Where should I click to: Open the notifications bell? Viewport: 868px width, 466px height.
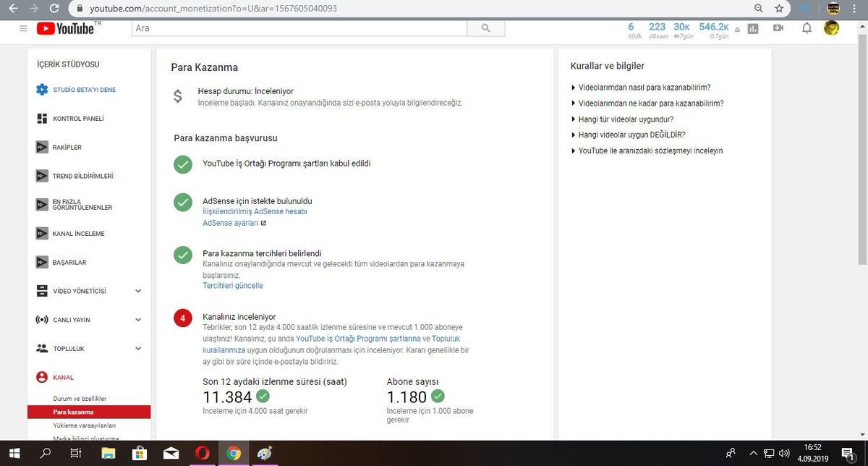807,28
